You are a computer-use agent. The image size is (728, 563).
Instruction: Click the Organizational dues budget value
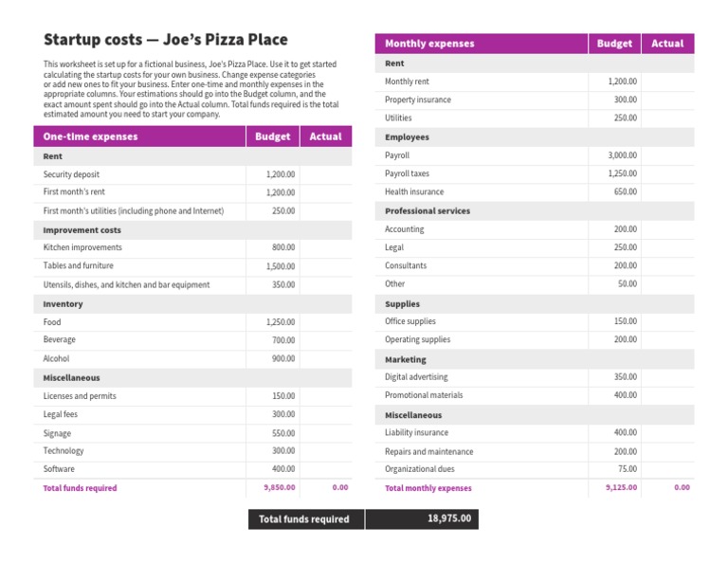click(627, 469)
